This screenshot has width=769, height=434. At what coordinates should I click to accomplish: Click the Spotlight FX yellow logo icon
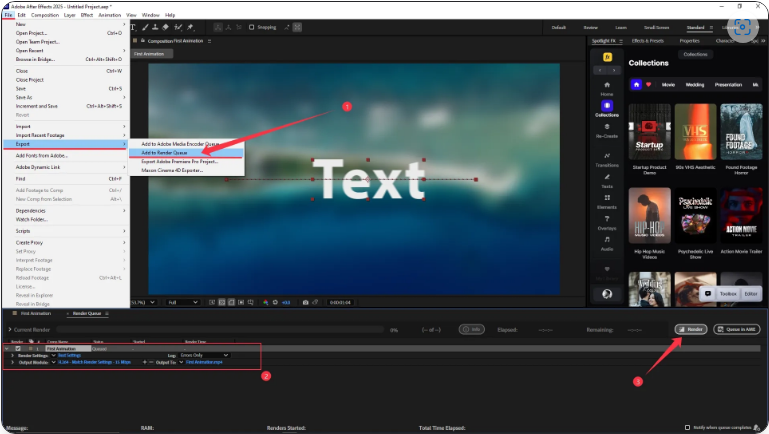pos(607,57)
